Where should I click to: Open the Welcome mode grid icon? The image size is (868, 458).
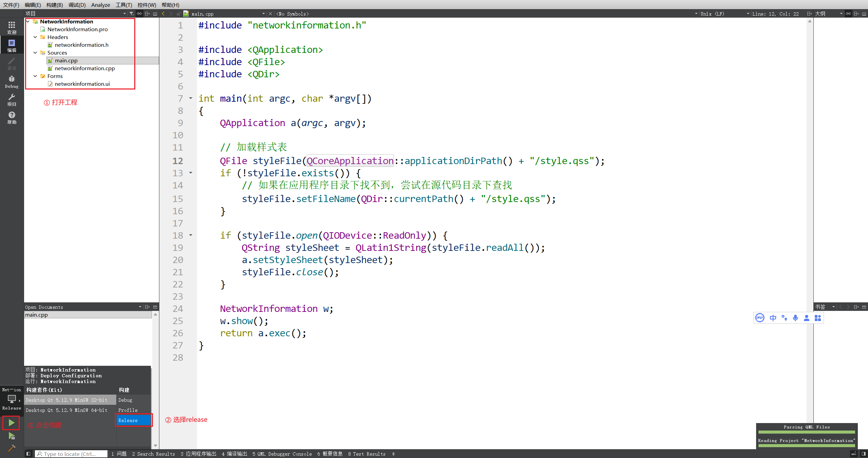click(x=12, y=27)
